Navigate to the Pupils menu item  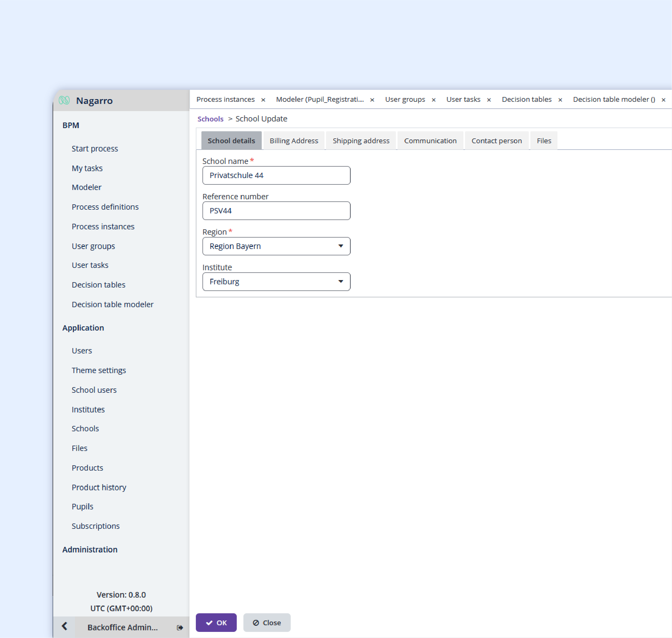[82, 507]
